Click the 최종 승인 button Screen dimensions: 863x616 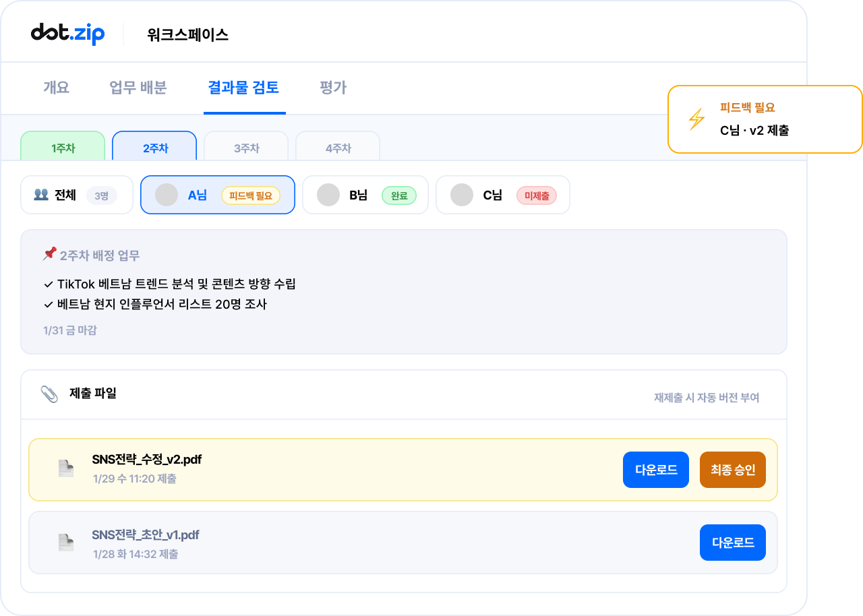point(733,469)
